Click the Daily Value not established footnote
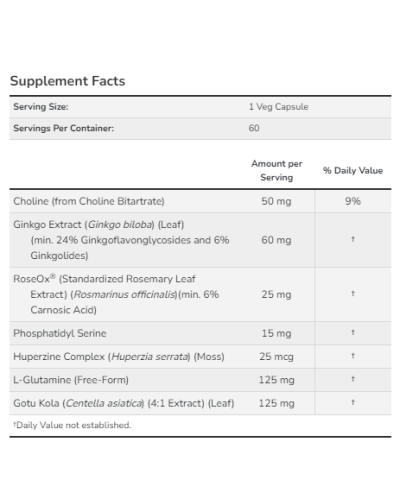This screenshot has width=400, height=500. (72, 425)
